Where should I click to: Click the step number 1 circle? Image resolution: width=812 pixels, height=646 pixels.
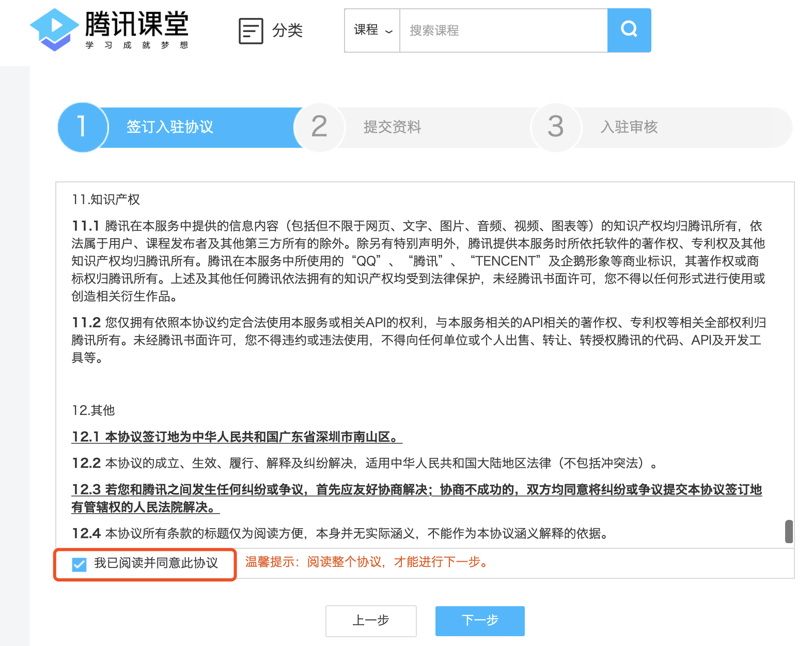coord(82,127)
